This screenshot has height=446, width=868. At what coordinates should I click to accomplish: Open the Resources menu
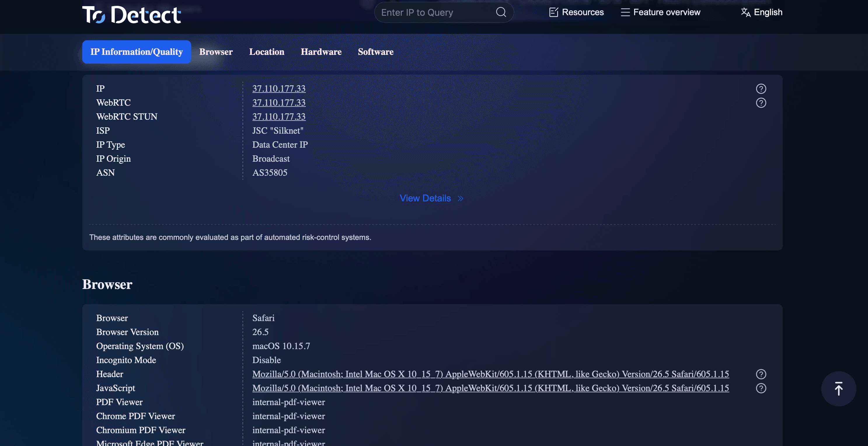point(576,12)
